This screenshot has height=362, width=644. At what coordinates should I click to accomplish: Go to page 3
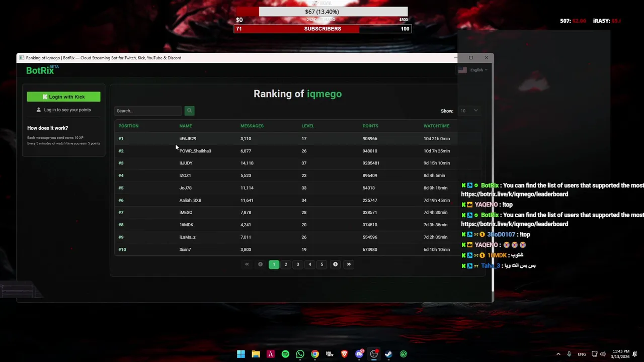[x=298, y=264]
